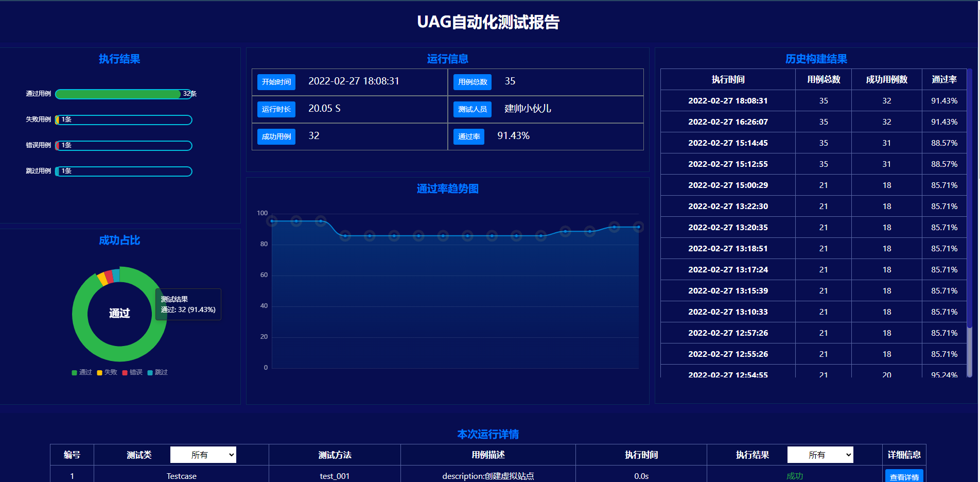Toggle the 通过 legend item in donut chart
The image size is (980, 482).
[x=82, y=372]
